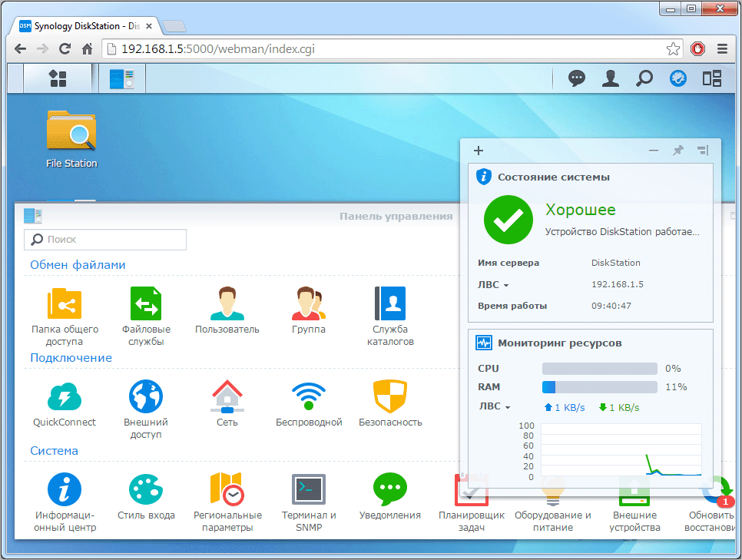Go back in the browser
742x560 pixels.
[20, 48]
